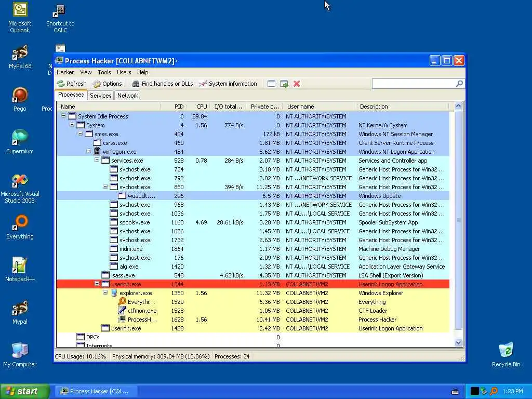The width and height of the screenshot is (532, 399).
Task: Select the Everything process icon in list
Action: 122,302
